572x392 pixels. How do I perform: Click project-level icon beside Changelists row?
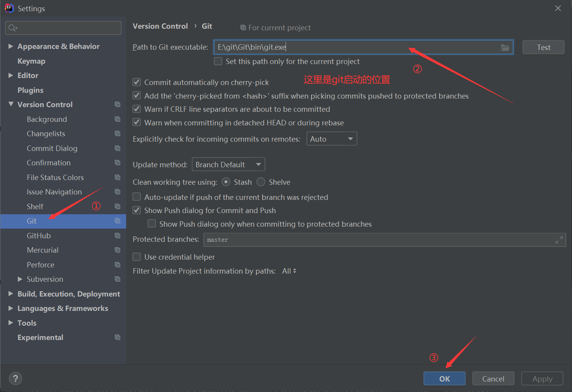coord(118,134)
